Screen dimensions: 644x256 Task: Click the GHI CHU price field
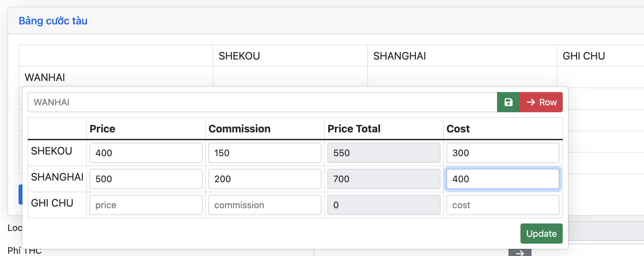(x=146, y=205)
